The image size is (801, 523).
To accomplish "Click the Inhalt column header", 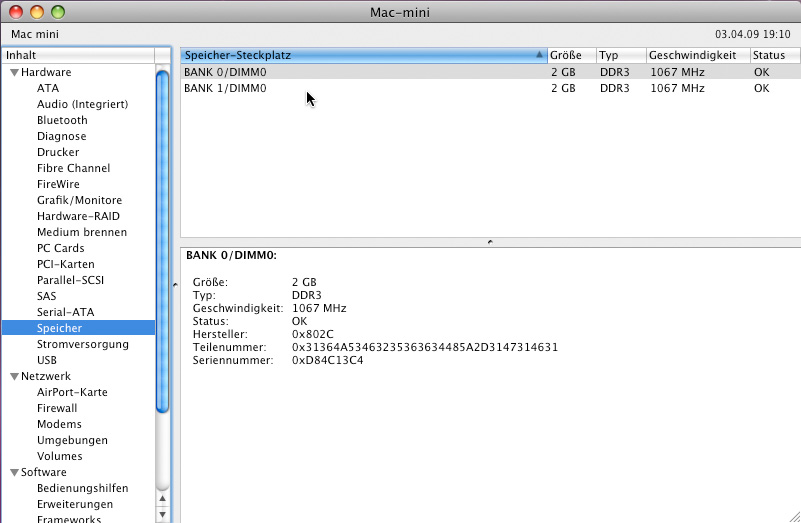I will point(78,55).
